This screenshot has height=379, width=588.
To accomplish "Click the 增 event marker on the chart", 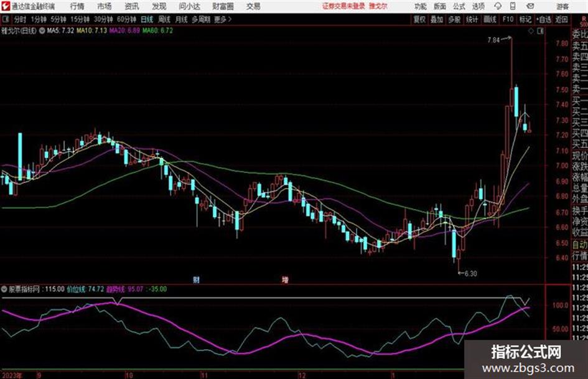I will (286, 279).
